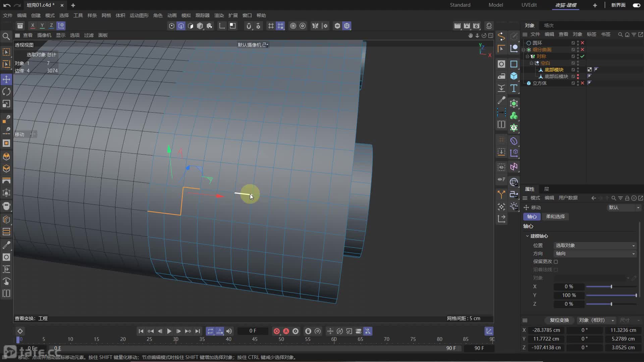Click the record active objects button
This screenshot has height=362, width=644.
click(277, 331)
